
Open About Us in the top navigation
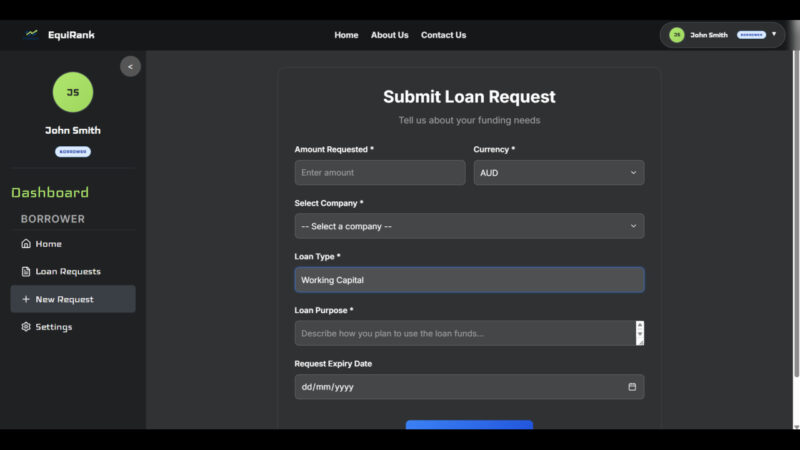click(389, 35)
